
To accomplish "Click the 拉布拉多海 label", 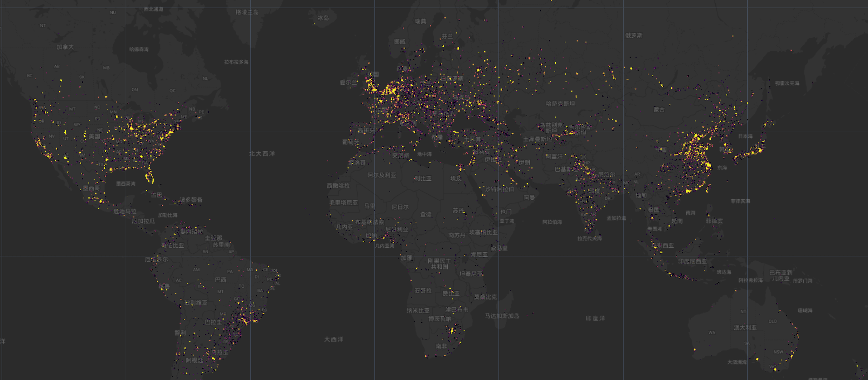I will tap(236, 62).
